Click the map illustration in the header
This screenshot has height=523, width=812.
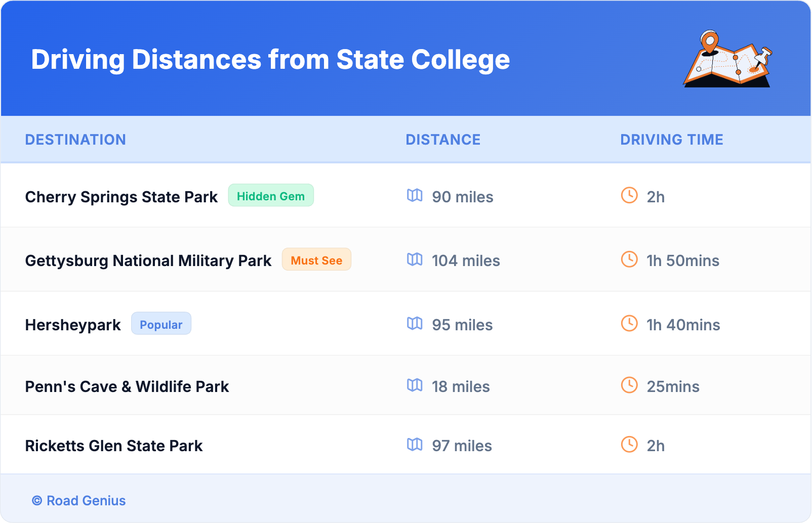(727, 60)
